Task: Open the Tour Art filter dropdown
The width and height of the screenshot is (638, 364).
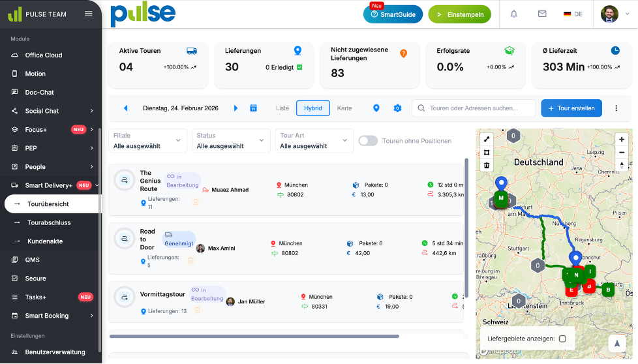Action: point(314,141)
